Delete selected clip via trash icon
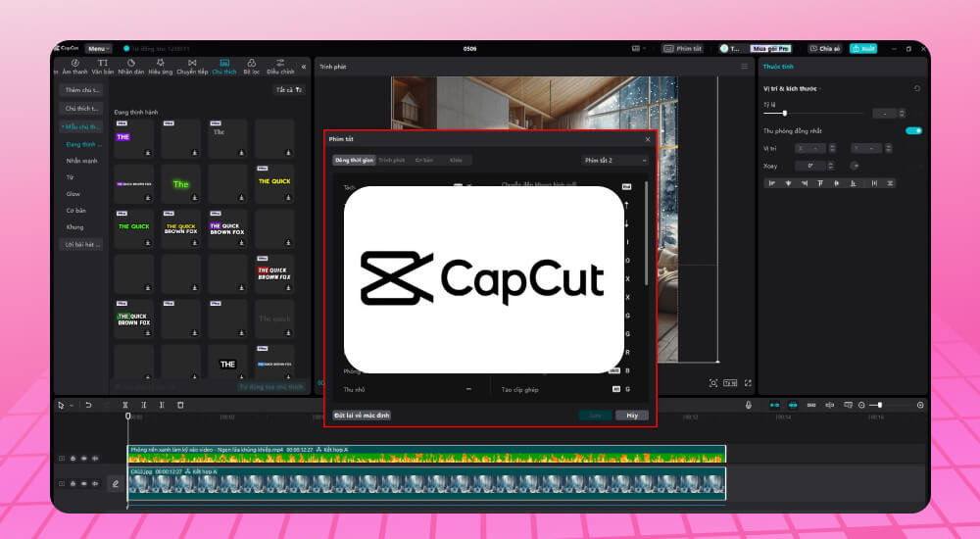The image size is (980, 539). [180, 405]
